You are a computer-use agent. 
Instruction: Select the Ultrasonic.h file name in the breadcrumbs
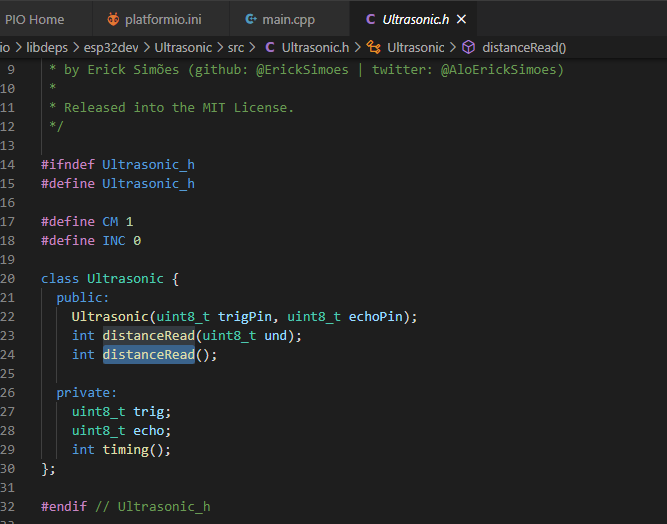pyautogui.click(x=315, y=47)
